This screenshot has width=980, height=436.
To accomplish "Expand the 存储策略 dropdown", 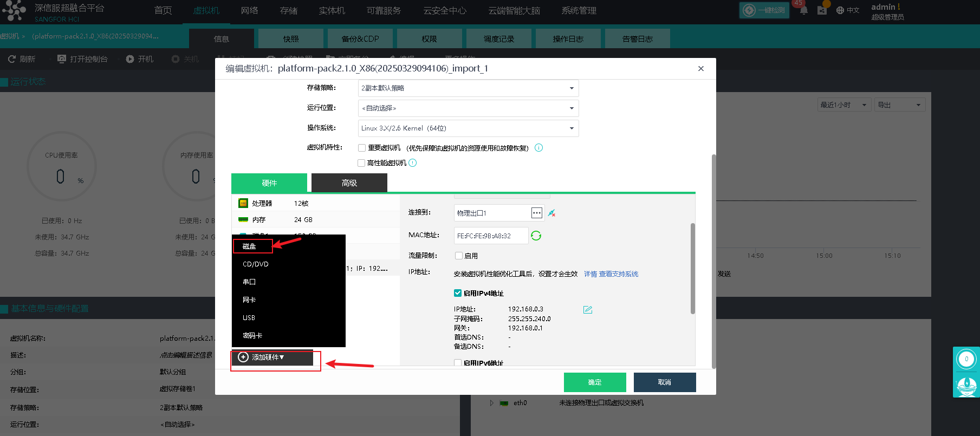I will coord(572,88).
